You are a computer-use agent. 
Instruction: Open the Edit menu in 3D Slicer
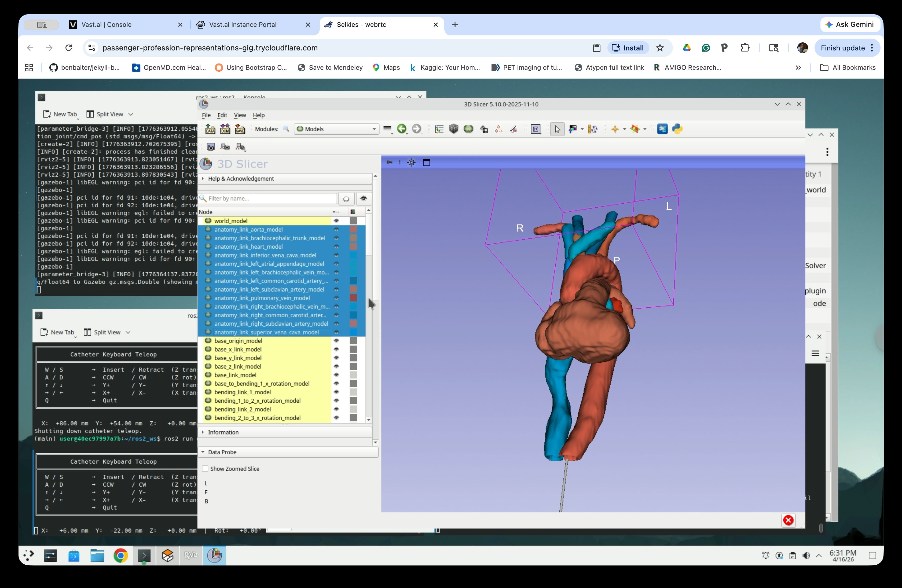pyautogui.click(x=222, y=116)
